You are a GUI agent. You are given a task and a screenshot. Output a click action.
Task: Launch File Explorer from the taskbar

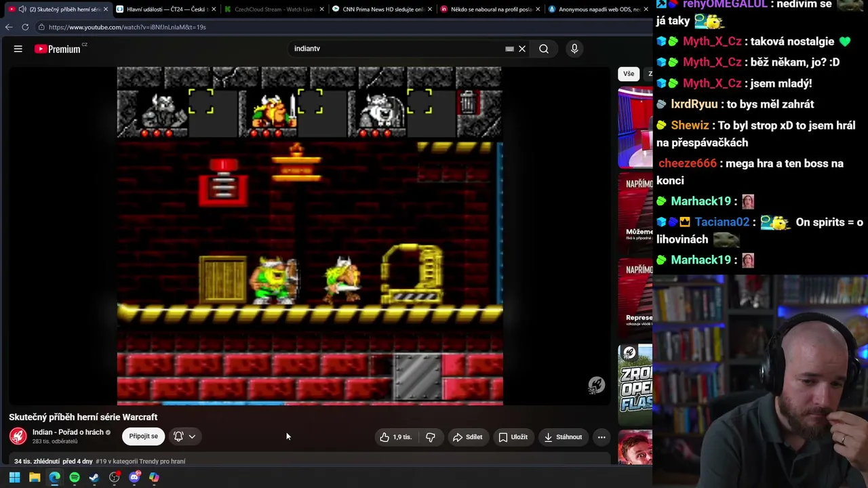[35, 477]
